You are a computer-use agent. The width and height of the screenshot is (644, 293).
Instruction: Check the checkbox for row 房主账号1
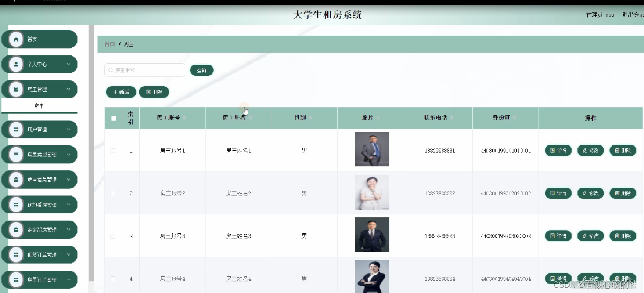pos(113,151)
